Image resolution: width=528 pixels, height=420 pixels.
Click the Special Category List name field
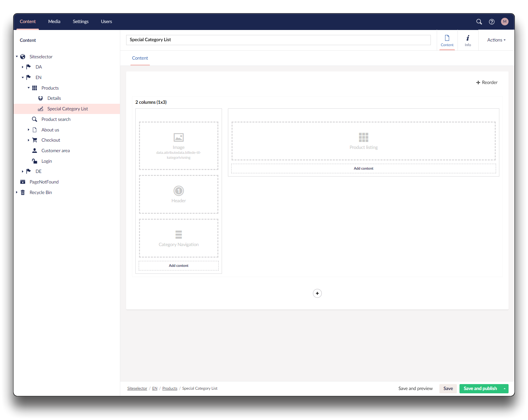(278, 40)
